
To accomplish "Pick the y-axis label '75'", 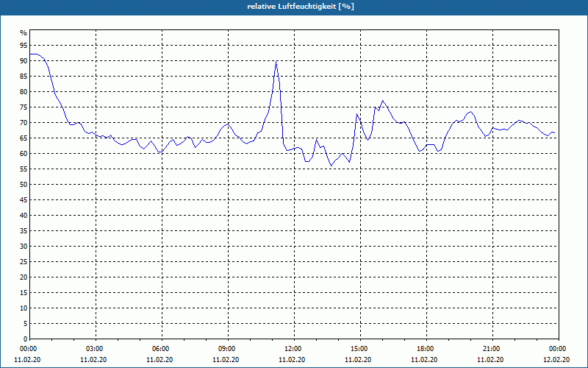I will pyautogui.click(x=24, y=107).
